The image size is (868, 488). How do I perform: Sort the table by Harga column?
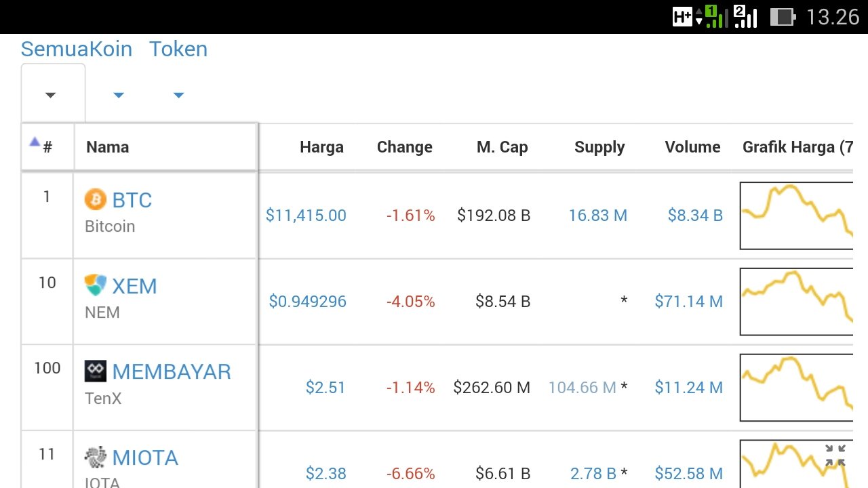(x=321, y=147)
